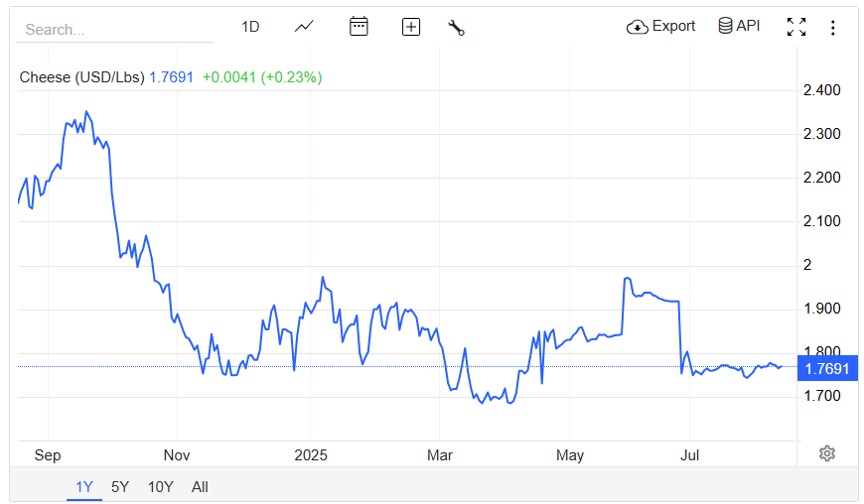
Task: Click the 2.300 y-axis label
Action: pos(821,134)
